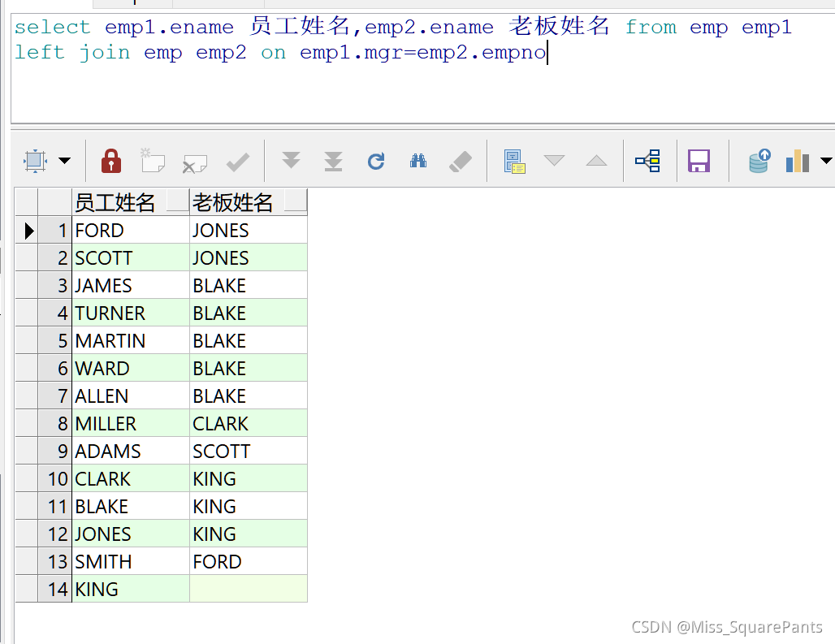Click in the SQL editor text area

point(423,69)
